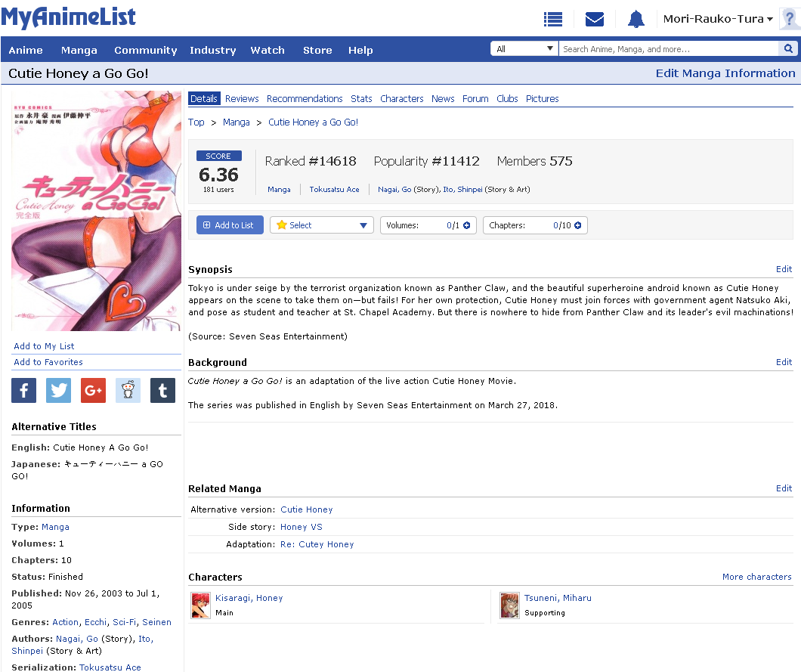Click the manga cover image
801x672 pixels.
pos(96,211)
